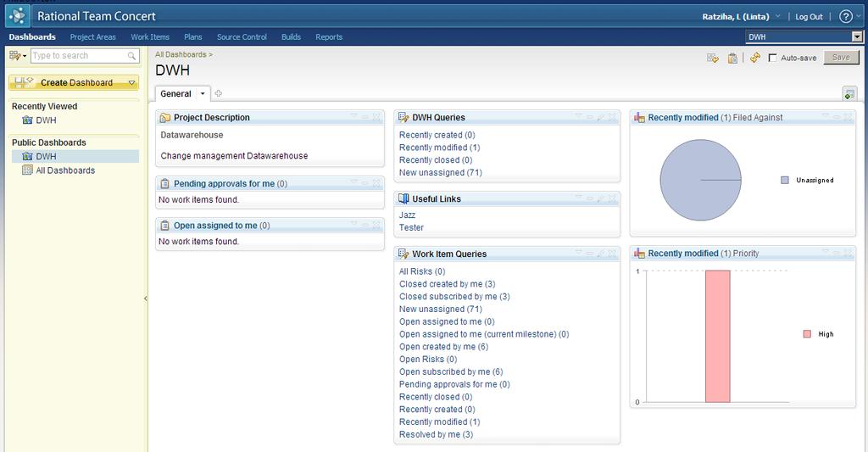Click the High legend color swatch
The height and width of the screenshot is (452, 868).
807,334
